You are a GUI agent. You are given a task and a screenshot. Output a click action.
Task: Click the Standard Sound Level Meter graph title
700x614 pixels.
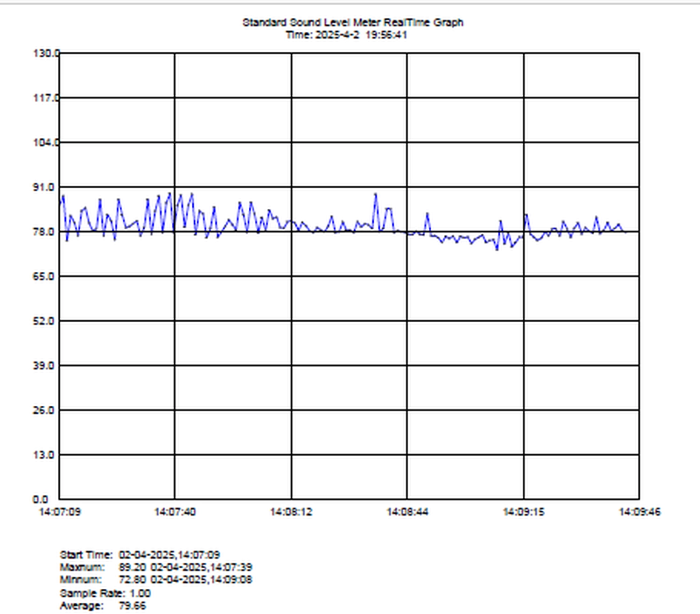(x=352, y=22)
